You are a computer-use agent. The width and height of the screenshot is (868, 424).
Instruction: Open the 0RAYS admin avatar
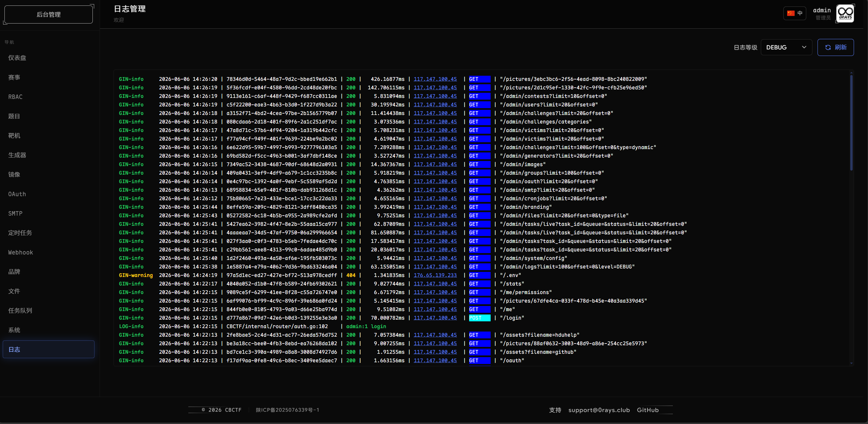point(845,14)
